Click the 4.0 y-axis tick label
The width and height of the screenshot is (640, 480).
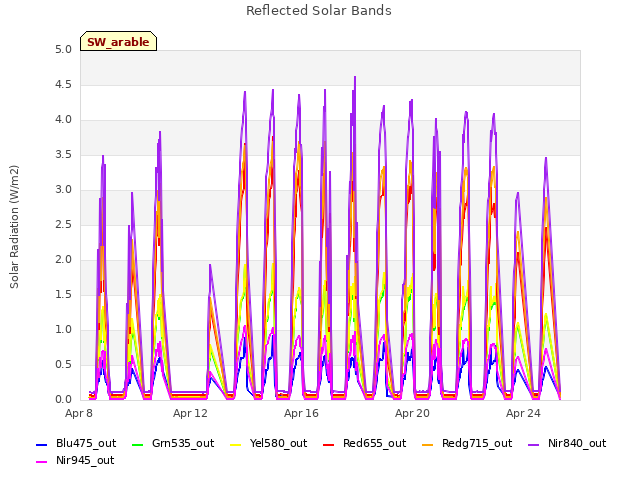tap(63, 120)
